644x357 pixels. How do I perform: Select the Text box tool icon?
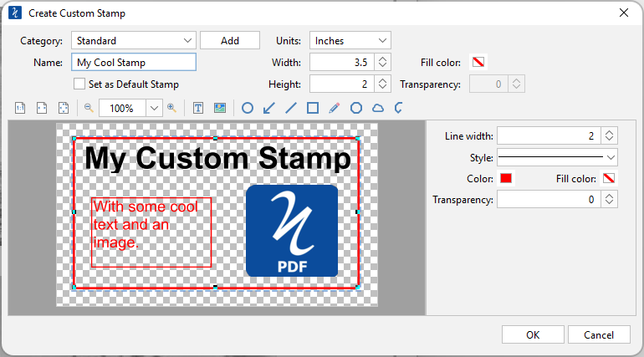pos(198,108)
